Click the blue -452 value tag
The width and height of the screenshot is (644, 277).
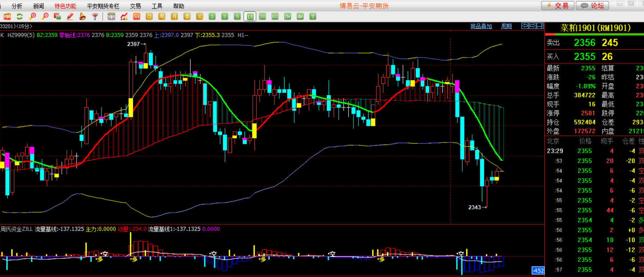coord(538,271)
